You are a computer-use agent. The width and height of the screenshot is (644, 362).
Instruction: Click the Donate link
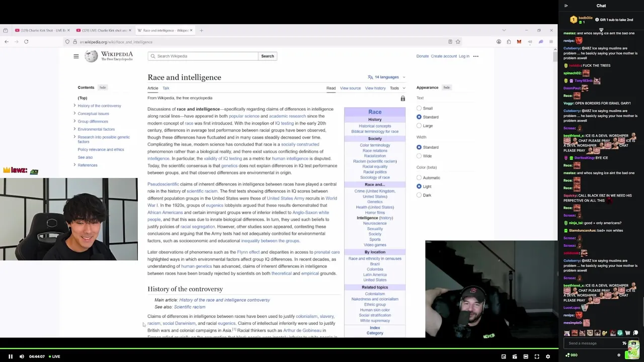422,56
